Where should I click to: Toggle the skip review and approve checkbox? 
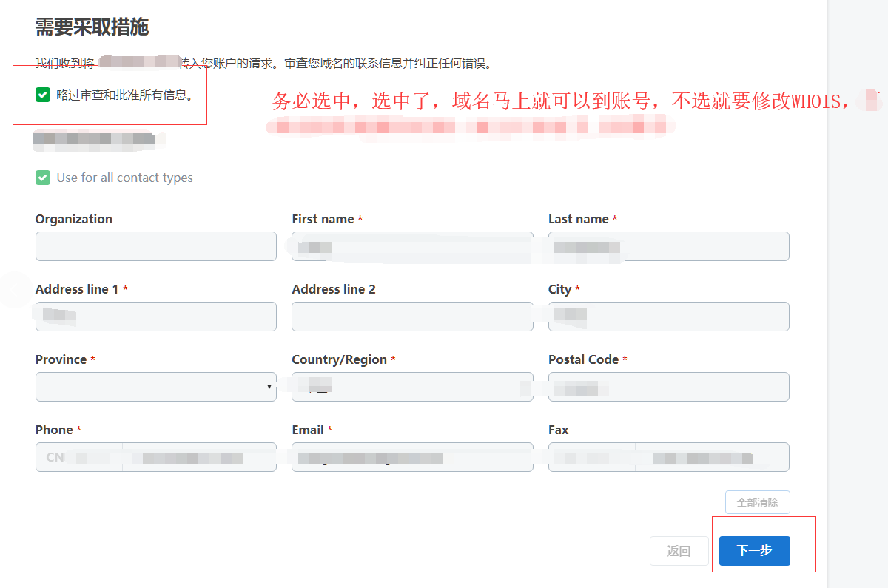click(43, 95)
